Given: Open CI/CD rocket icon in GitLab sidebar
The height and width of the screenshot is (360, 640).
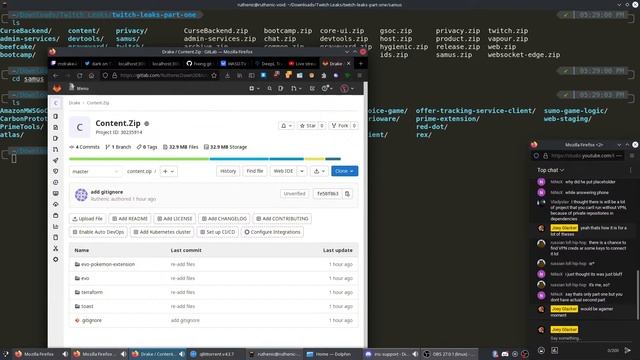Looking at the screenshot, I should 56,160.
